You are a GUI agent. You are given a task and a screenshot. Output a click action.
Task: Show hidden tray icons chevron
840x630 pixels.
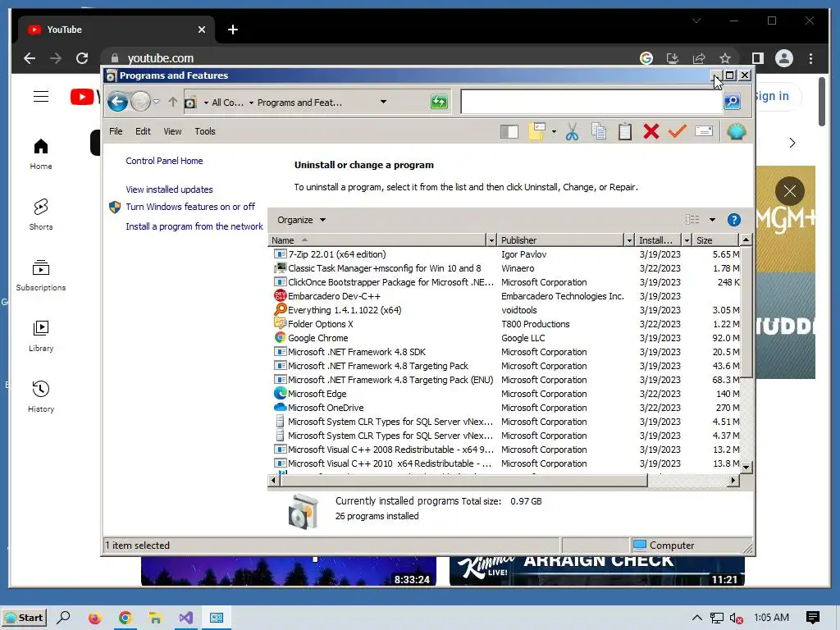point(696,618)
